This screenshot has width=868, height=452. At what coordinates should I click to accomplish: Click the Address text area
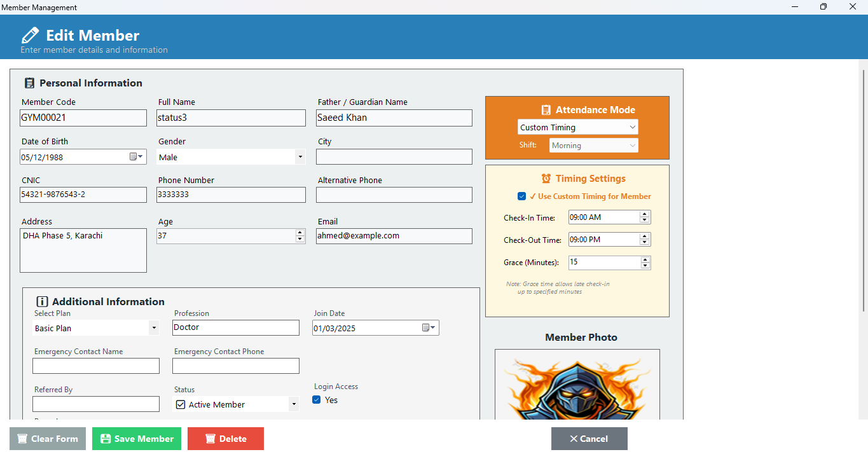click(83, 250)
